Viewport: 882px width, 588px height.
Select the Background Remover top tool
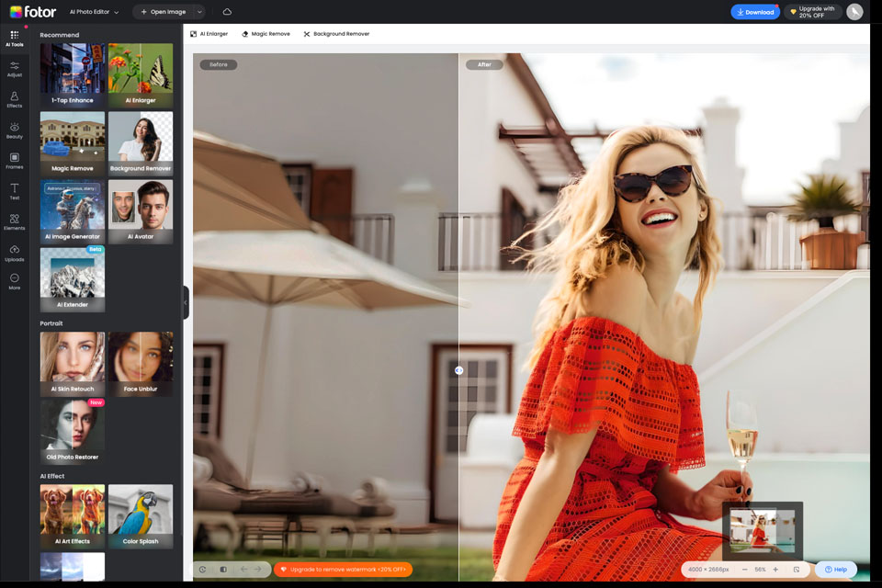pos(336,34)
